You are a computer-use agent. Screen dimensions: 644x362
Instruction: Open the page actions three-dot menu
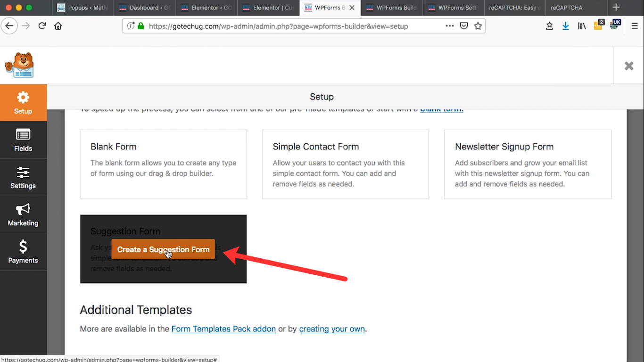[450, 26]
